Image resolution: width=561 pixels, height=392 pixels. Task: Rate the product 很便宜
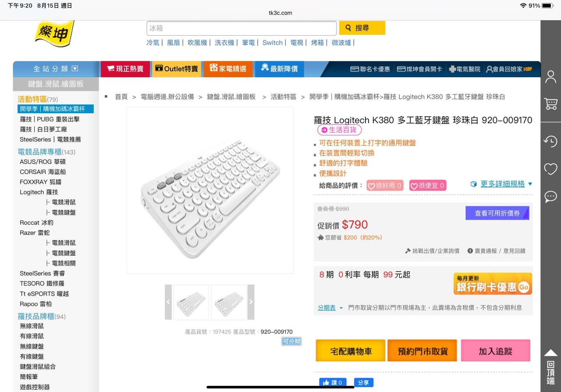click(x=428, y=185)
